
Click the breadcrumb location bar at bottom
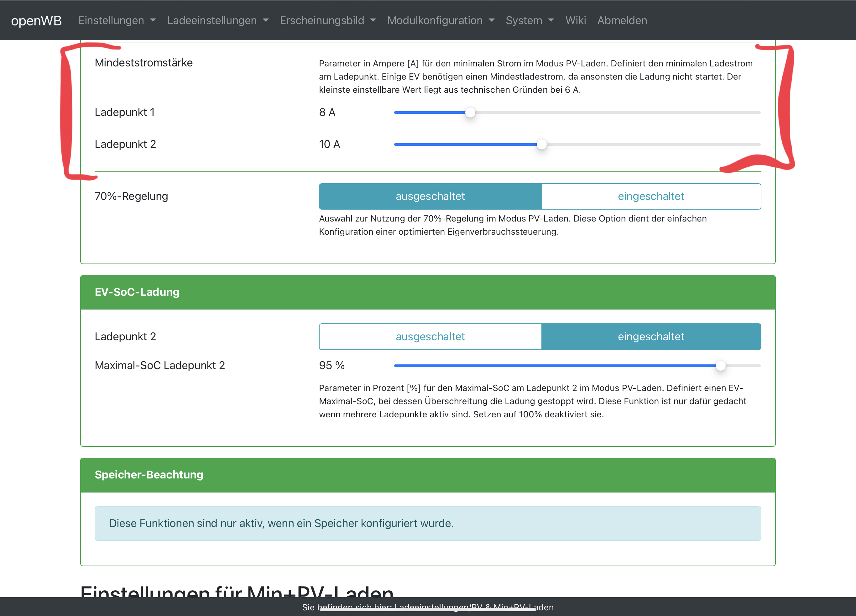(x=428, y=607)
